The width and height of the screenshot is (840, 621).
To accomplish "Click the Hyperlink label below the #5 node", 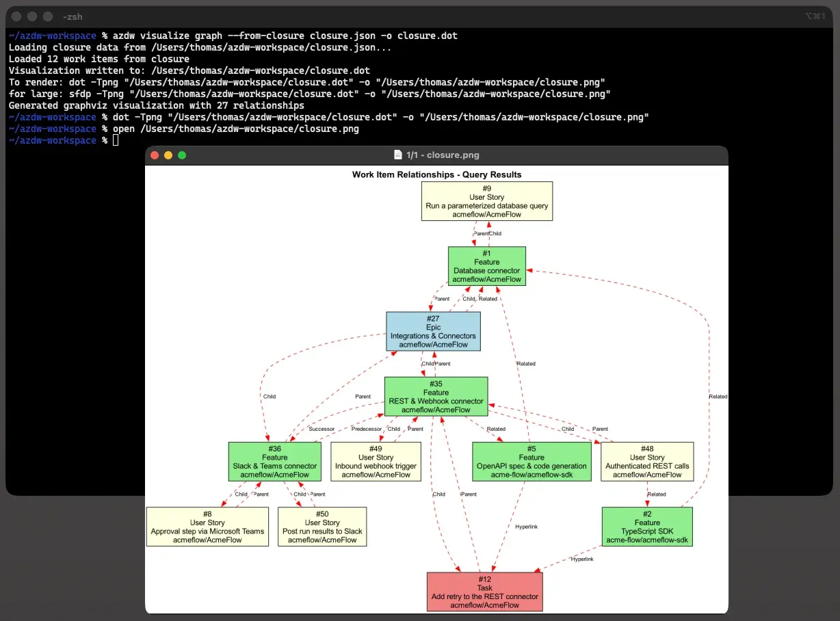I will point(526,527).
